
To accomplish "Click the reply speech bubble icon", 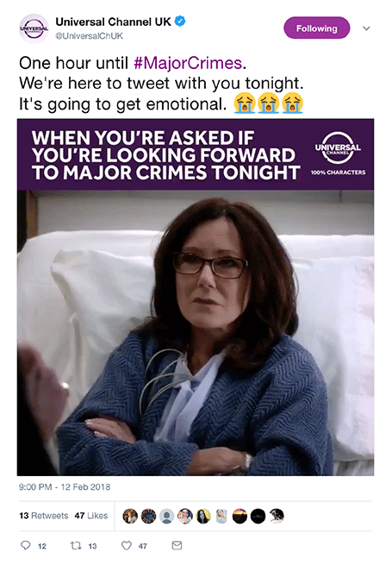I will click(x=26, y=545).
